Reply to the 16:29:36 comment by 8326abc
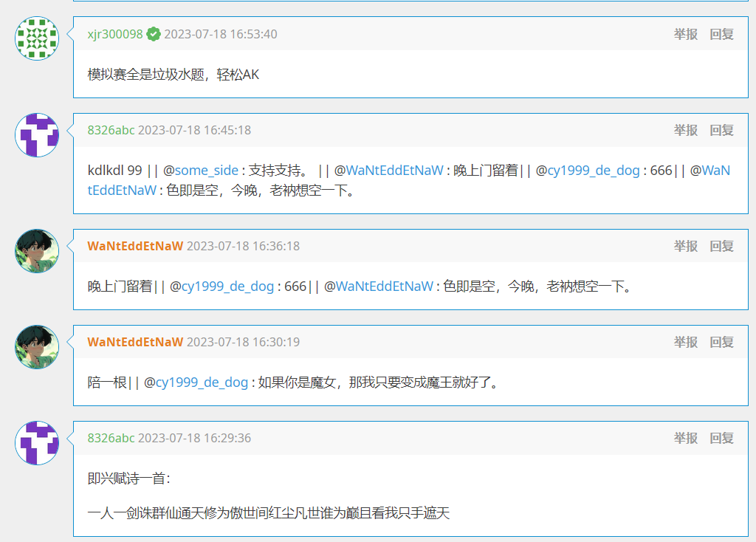The height and width of the screenshot is (542, 756). (722, 438)
